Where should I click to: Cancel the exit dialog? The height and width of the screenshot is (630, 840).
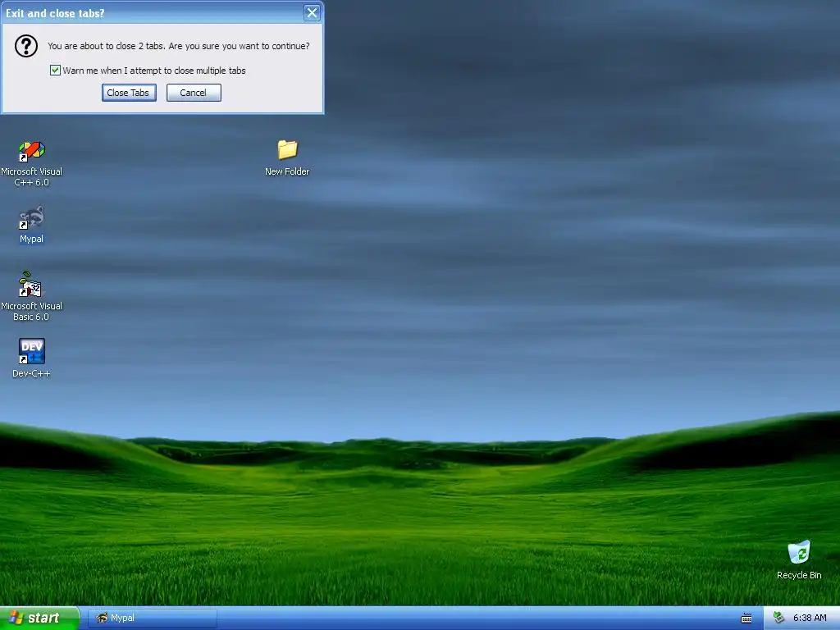[x=194, y=93]
